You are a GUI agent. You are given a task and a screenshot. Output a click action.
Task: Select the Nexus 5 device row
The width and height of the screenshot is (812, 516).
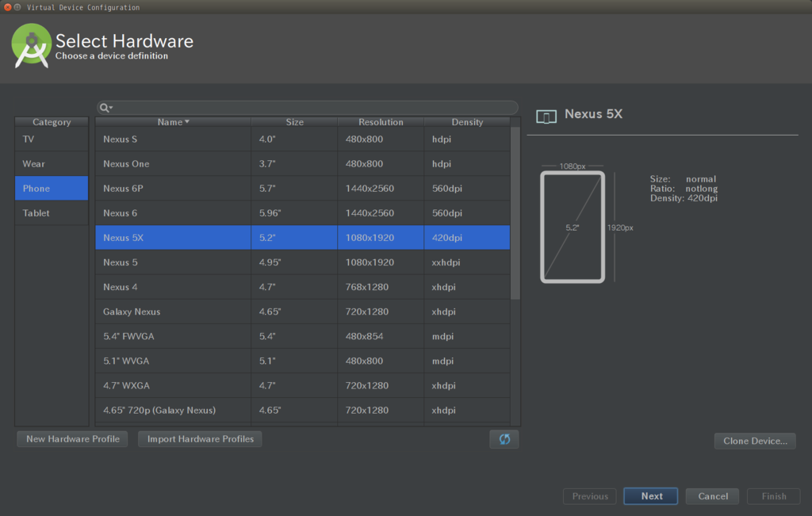(302, 262)
